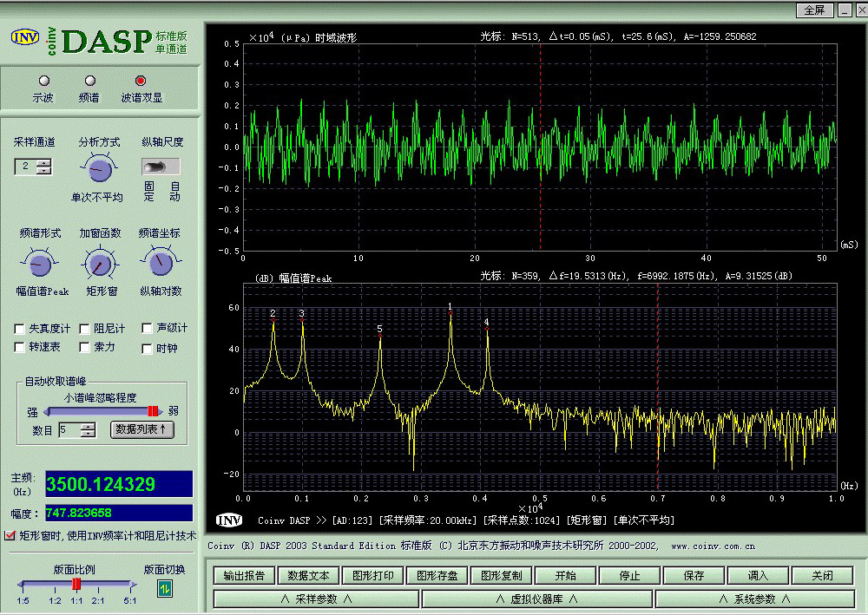Click the 幅度 value 747.823658 display
This screenshot has height=615, width=868.
coord(118,513)
